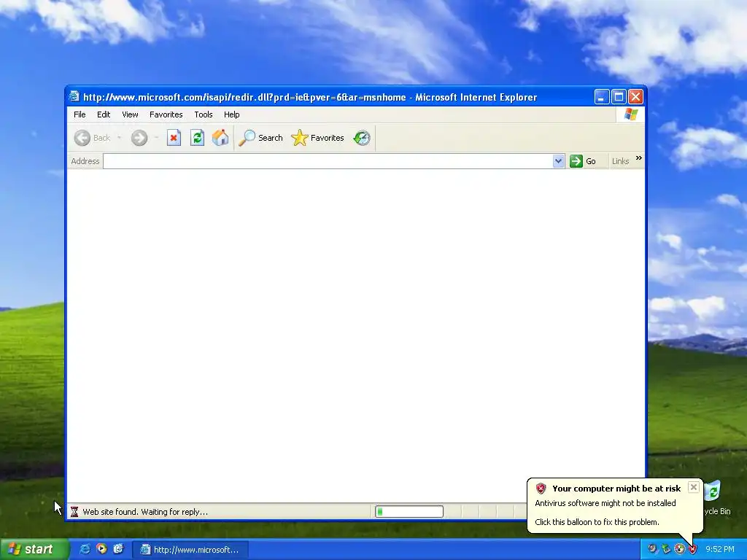The width and height of the screenshot is (747, 560).
Task: Click the Links toolbar label
Action: pos(620,161)
